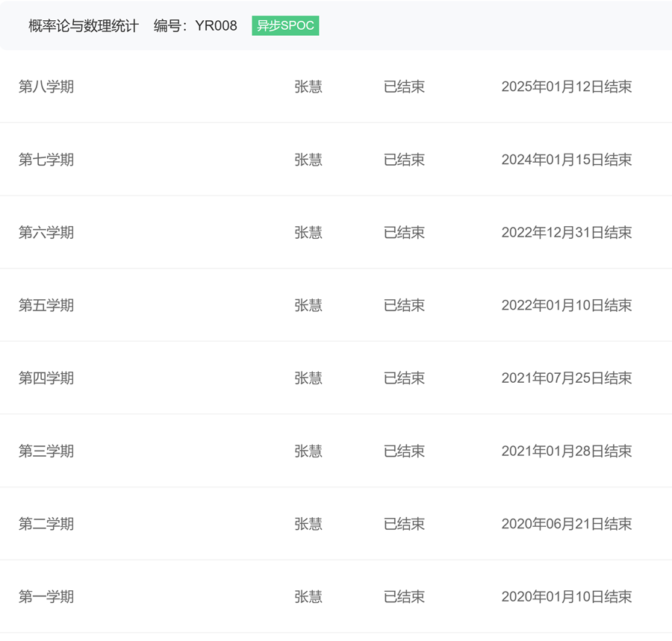This screenshot has width=672, height=641.
Task: Click teacher 张慧 in 第六学期 row
Action: (x=308, y=232)
